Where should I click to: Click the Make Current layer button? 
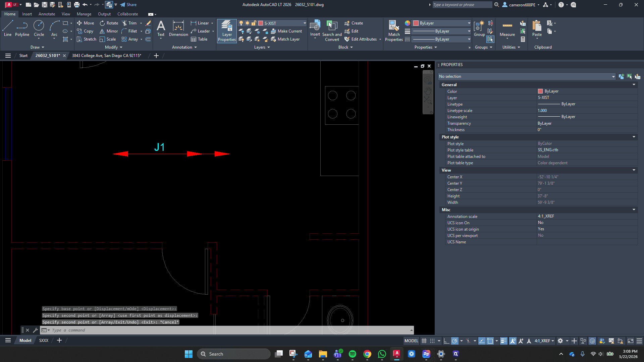point(286,31)
